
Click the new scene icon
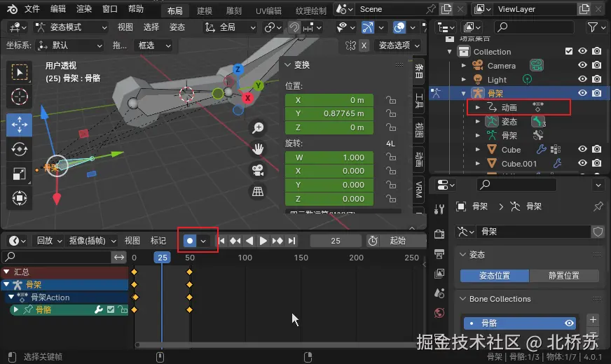446,9
